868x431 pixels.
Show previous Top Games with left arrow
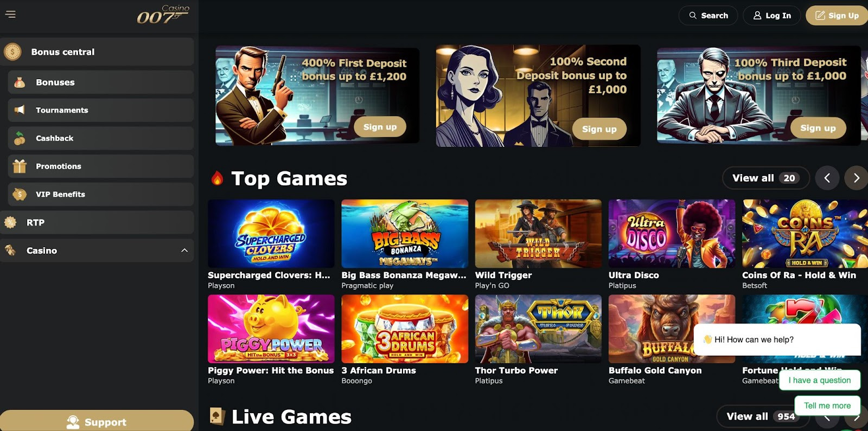click(x=827, y=178)
